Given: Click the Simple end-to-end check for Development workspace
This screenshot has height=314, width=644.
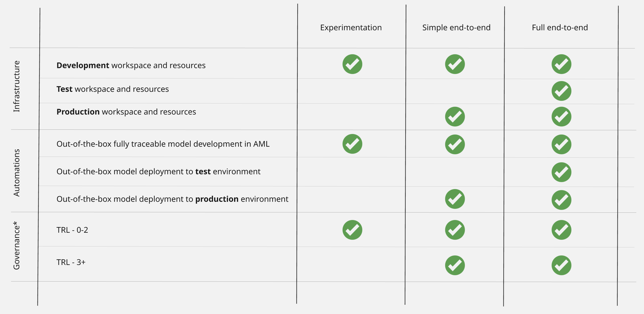Looking at the screenshot, I should click(x=455, y=64).
